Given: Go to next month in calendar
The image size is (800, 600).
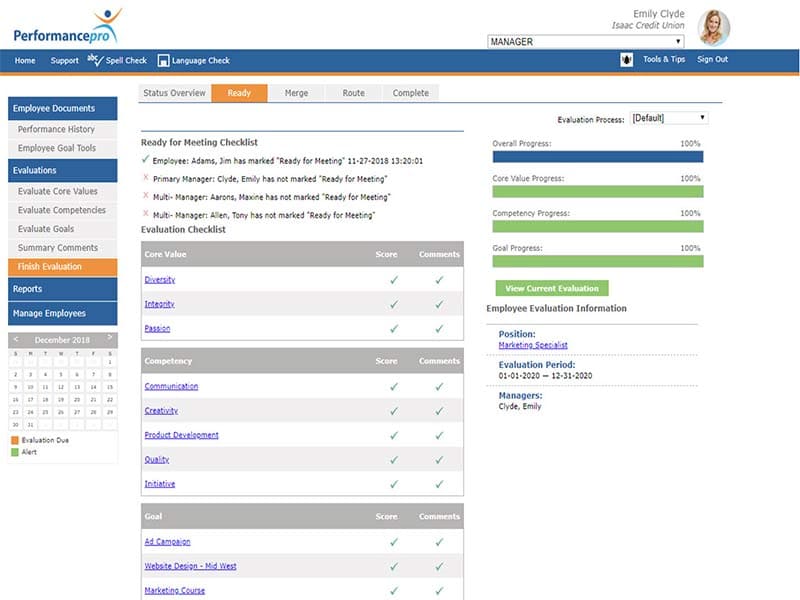Looking at the screenshot, I should (x=110, y=340).
